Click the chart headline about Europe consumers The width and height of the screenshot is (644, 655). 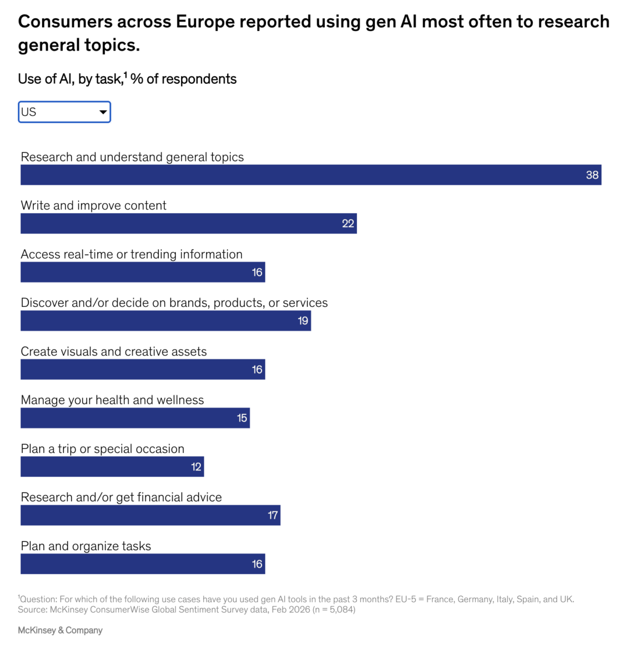314,33
